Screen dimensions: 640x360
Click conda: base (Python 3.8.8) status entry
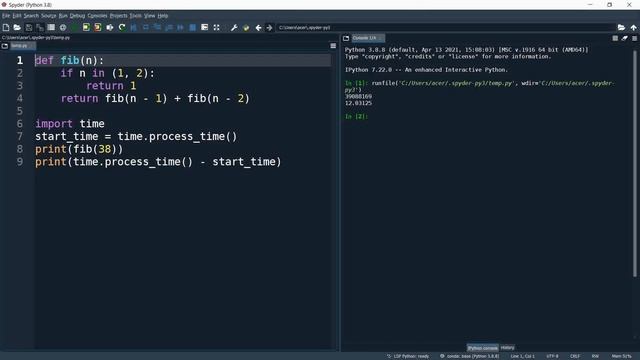[469, 356]
